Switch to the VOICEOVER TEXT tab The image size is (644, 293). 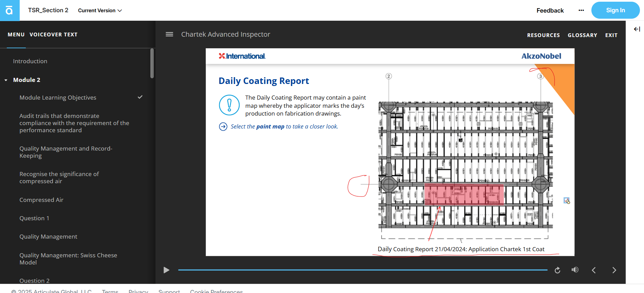coord(54,34)
